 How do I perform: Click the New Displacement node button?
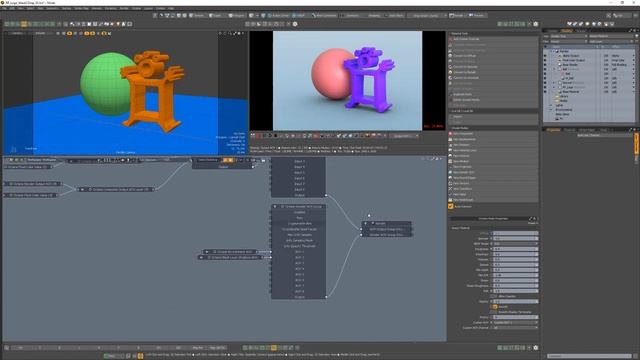click(493, 139)
